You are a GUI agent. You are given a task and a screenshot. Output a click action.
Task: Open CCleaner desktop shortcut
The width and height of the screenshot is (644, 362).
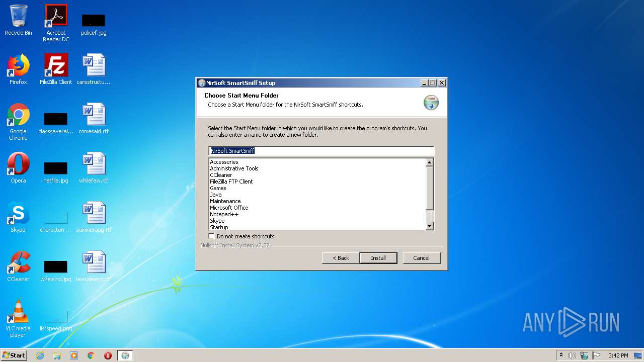[x=18, y=266]
